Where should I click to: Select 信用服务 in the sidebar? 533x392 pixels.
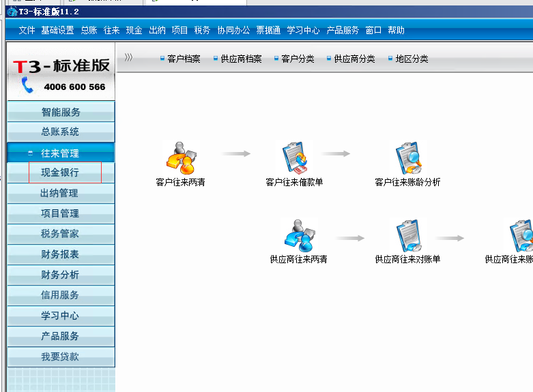click(61, 295)
